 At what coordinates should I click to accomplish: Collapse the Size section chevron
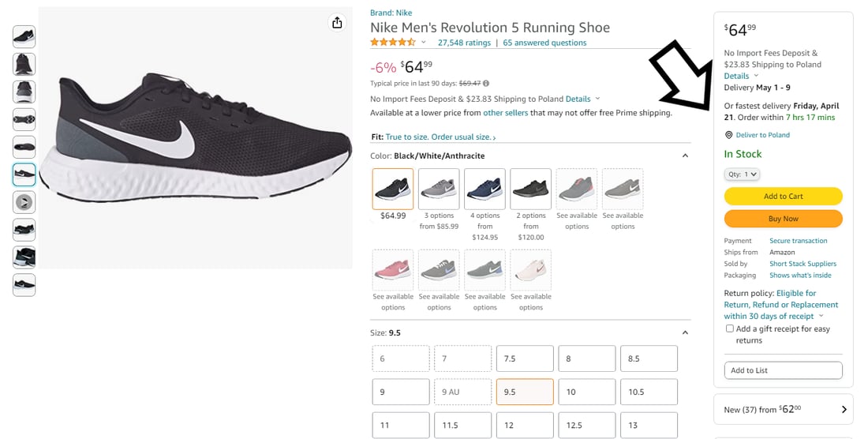[685, 332]
